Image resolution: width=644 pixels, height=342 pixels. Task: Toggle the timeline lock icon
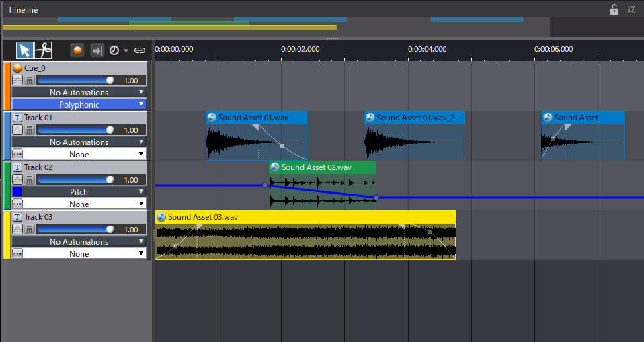[x=614, y=9]
